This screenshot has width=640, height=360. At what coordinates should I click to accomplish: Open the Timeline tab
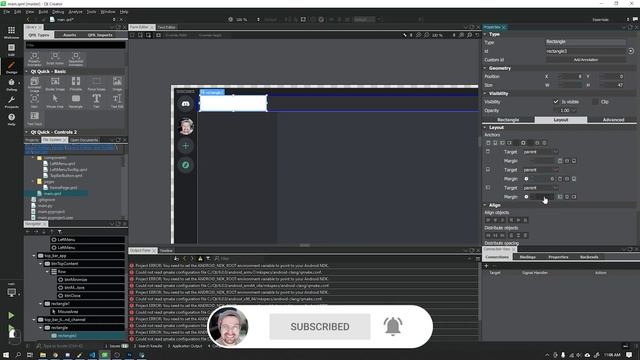tap(166, 251)
